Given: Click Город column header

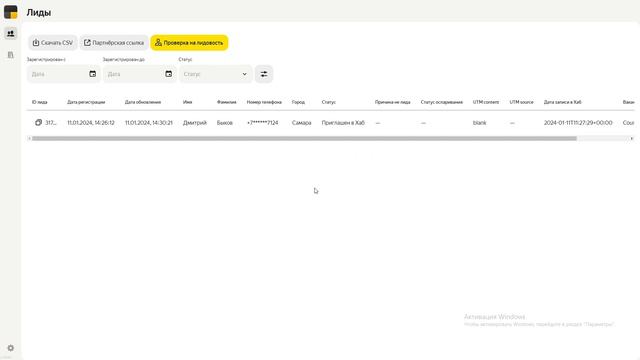Looking at the screenshot, I should coord(298,102).
